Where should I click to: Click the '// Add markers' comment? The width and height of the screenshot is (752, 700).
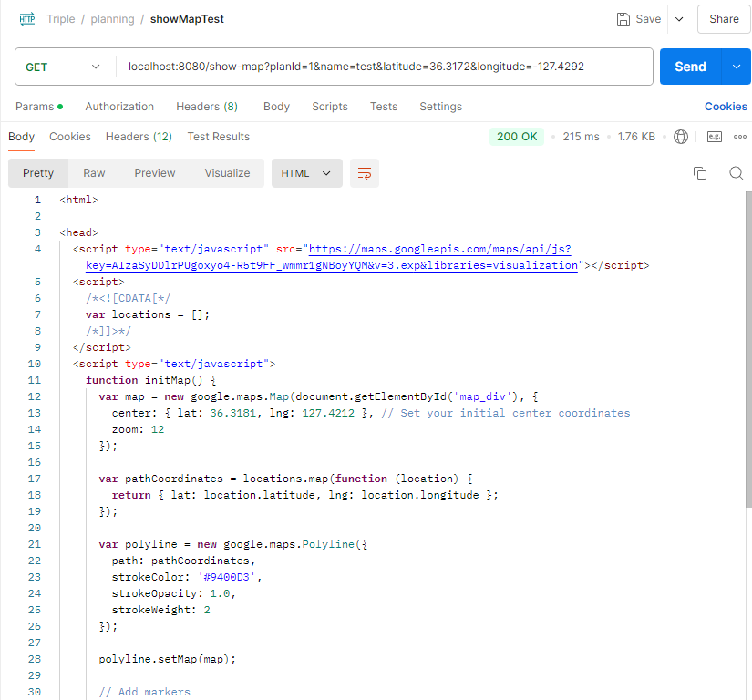click(x=144, y=692)
